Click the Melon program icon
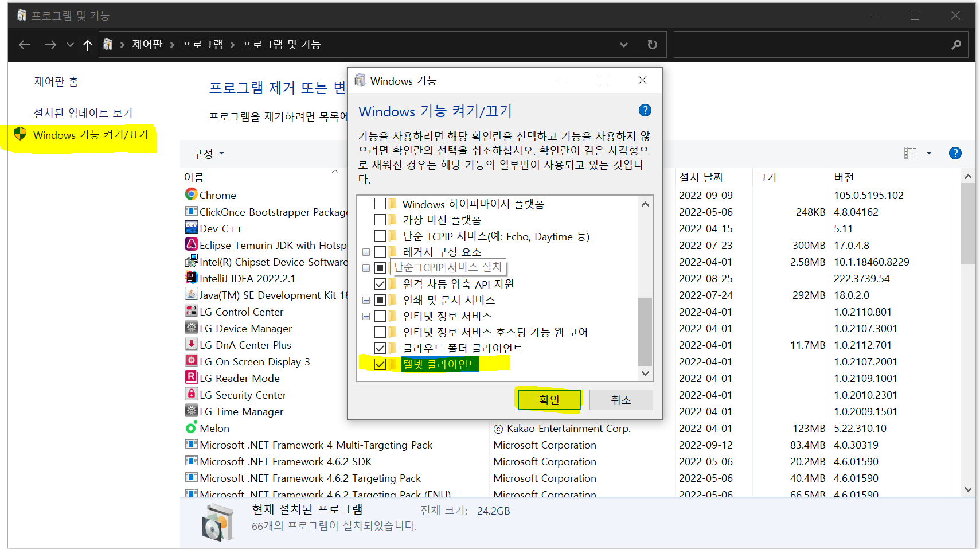This screenshot has width=980, height=549. tap(192, 427)
